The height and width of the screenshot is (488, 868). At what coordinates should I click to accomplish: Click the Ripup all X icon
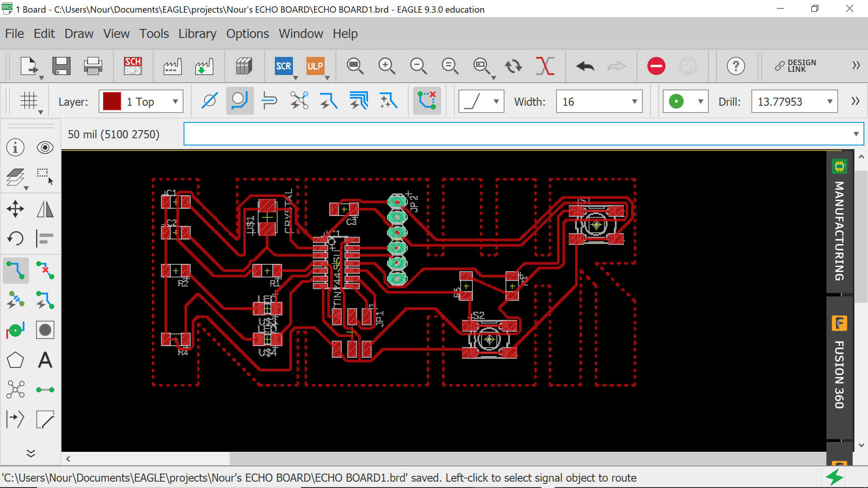click(x=545, y=66)
